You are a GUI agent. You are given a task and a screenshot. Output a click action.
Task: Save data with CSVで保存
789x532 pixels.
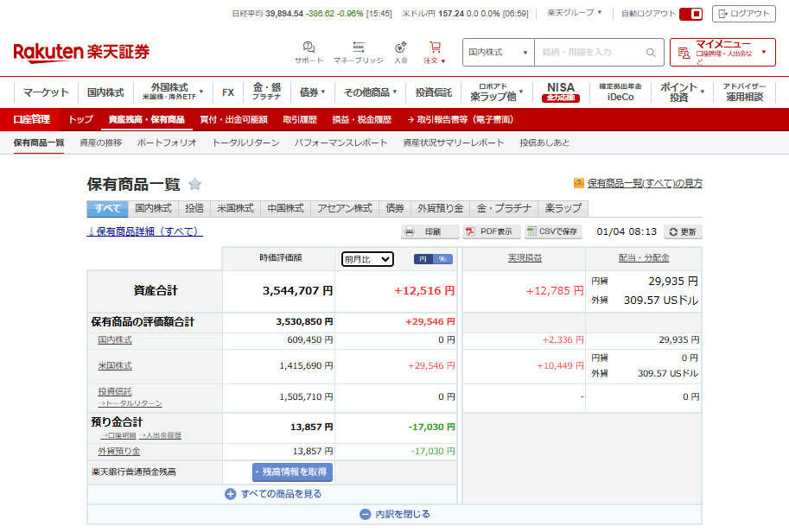click(x=552, y=232)
